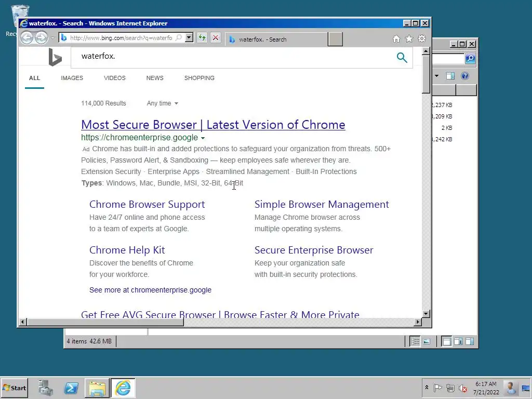
Task: Switch Explorer to large thumbnails view icon
Action: (x=427, y=342)
